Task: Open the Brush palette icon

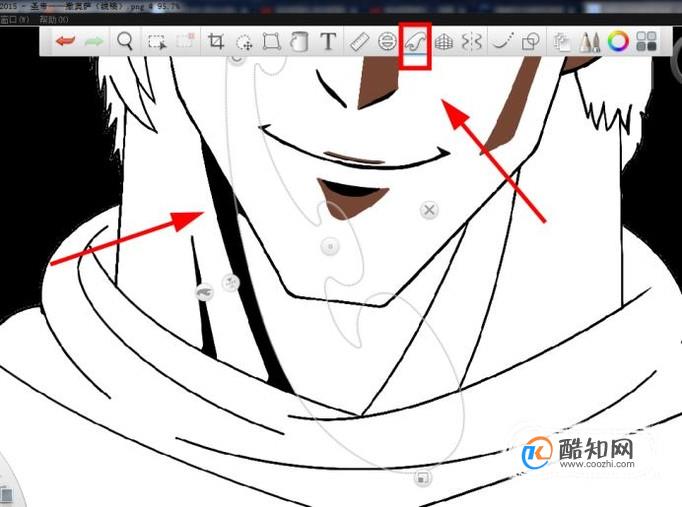Action: [590, 43]
